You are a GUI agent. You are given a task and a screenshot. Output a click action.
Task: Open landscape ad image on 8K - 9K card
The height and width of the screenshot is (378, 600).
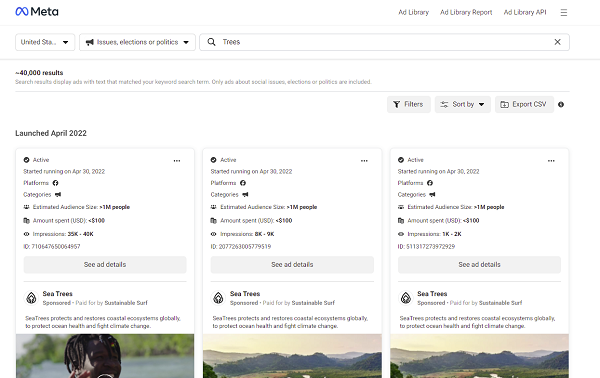click(x=292, y=356)
